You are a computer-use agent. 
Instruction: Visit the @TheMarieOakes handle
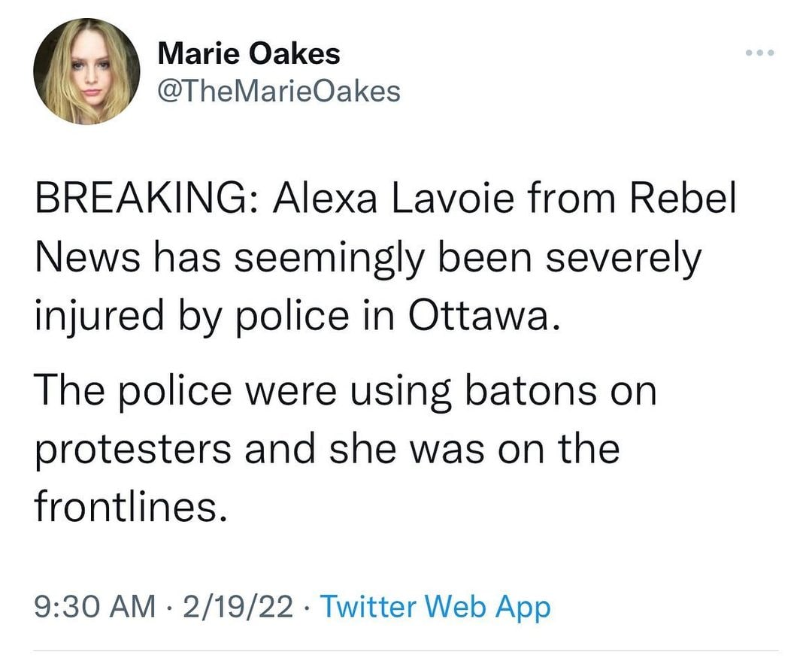pos(279,91)
